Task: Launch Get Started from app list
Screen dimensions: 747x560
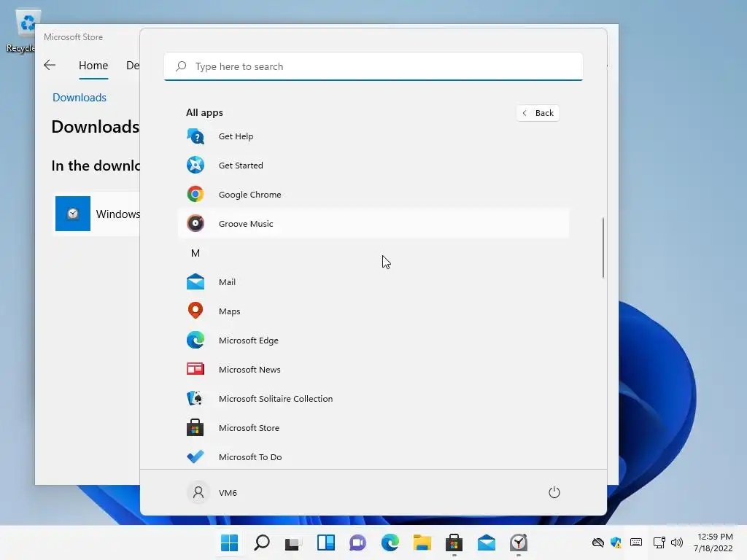Action: tap(196, 166)
